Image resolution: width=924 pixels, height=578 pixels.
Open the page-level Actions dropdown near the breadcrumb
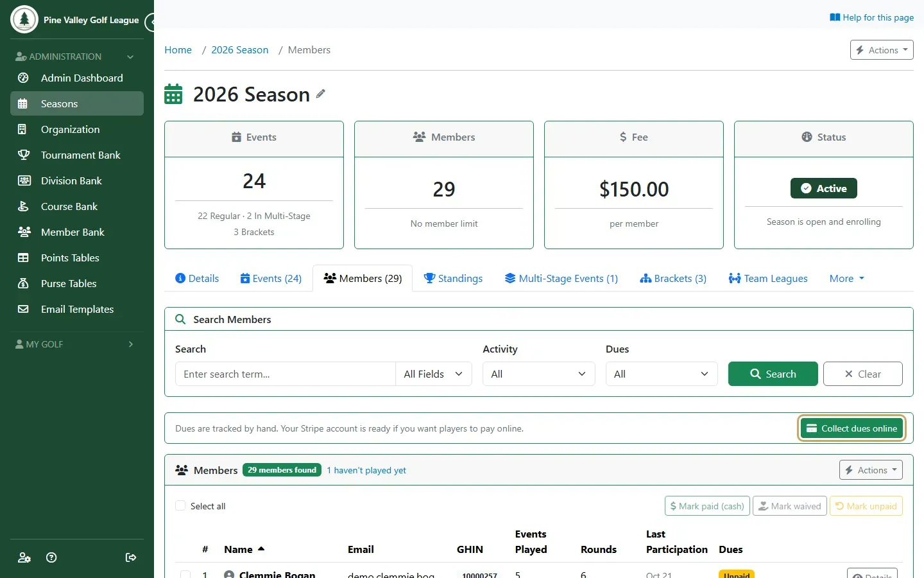[882, 50]
